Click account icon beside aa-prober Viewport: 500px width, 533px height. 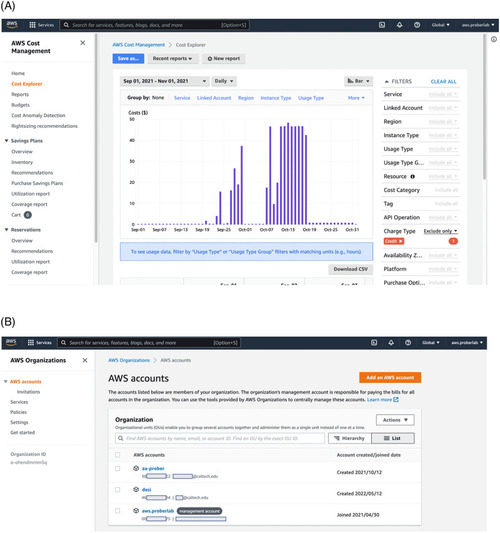pos(136,468)
